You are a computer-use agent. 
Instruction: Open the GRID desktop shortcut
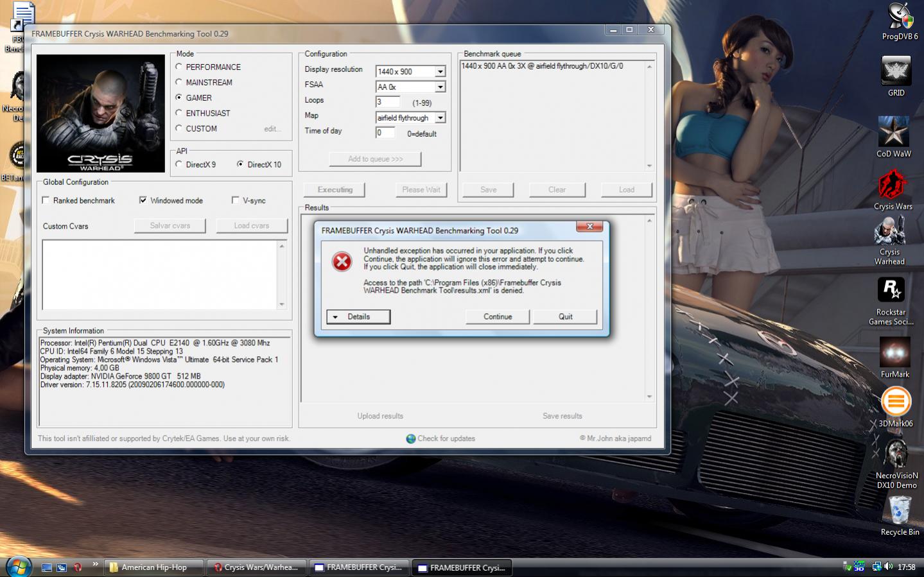click(x=896, y=76)
